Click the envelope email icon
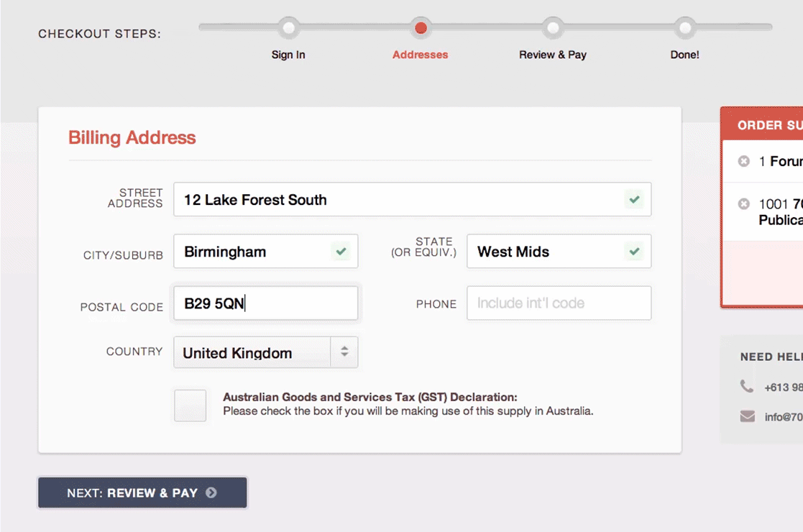803x532 pixels. click(x=747, y=416)
